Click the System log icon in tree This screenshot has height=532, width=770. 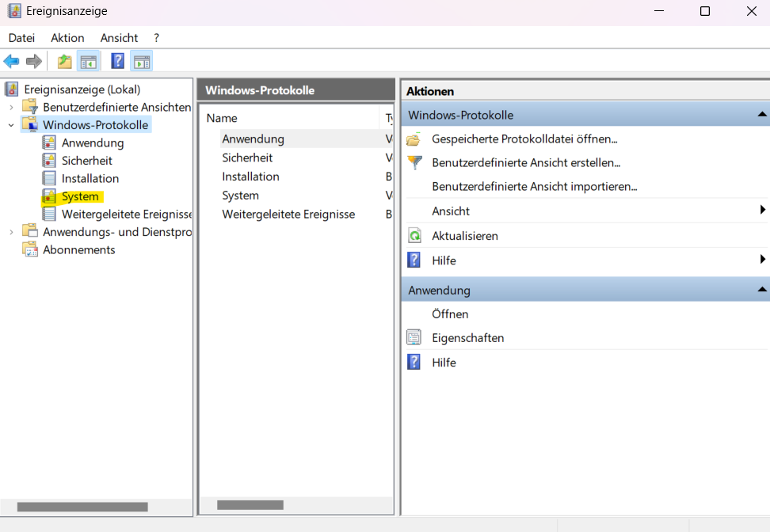tap(48, 196)
